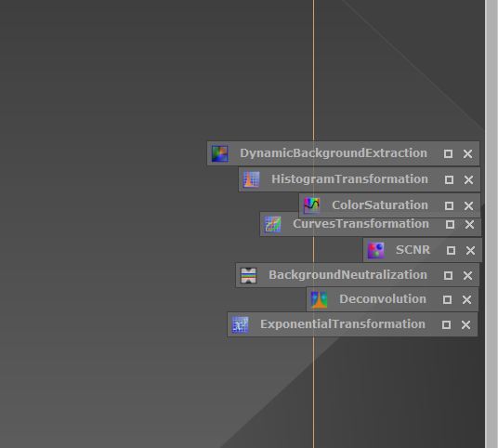Screen dimensions: 498x448
Task: Click the DynamicBackgroundExtraction process icon
Action: (220, 153)
